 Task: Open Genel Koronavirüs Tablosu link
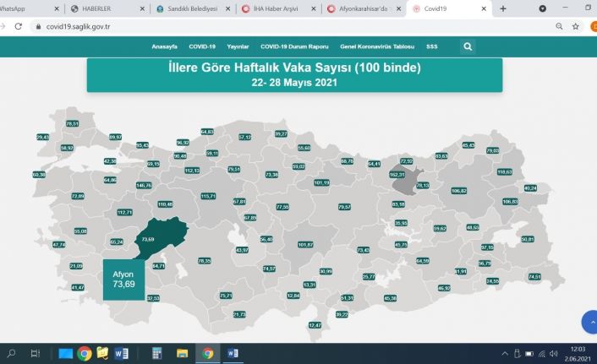377,46
